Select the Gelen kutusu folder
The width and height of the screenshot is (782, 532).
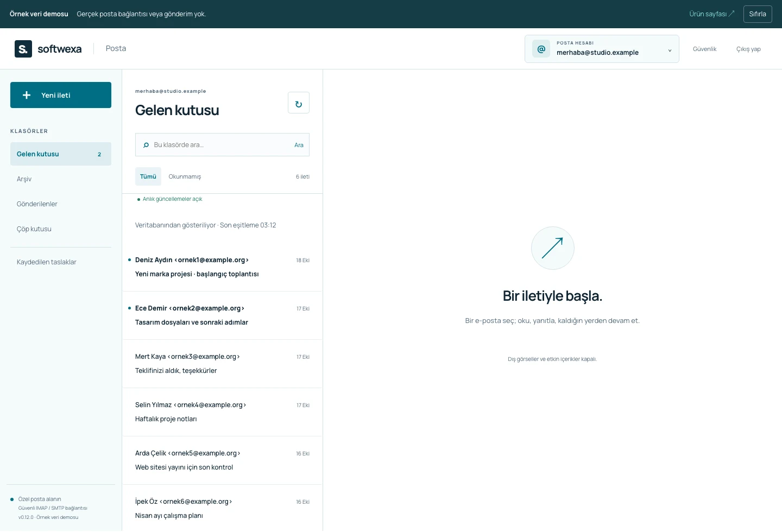[61, 154]
